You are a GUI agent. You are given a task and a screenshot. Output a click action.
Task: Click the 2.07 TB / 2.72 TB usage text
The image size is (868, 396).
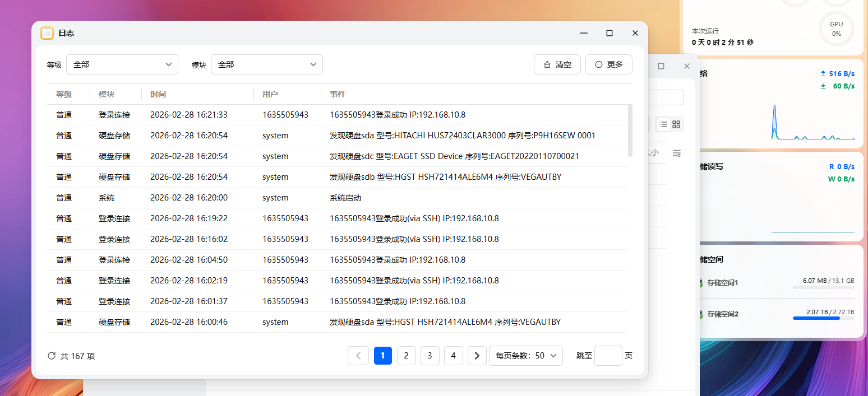(x=830, y=311)
